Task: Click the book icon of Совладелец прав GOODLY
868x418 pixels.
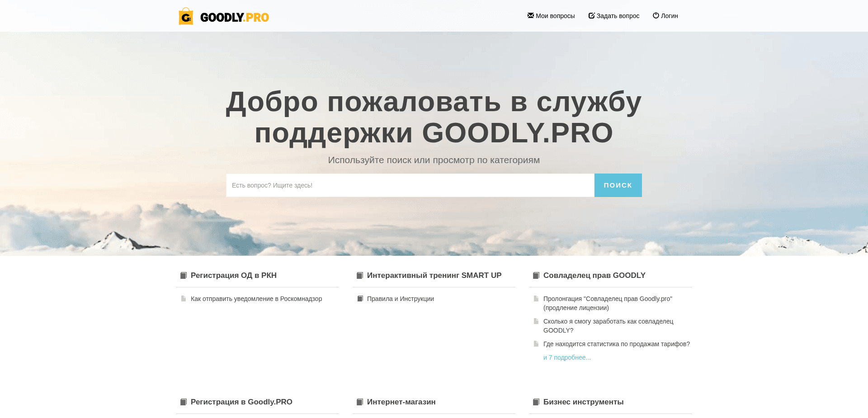Action: (x=536, y=275)
